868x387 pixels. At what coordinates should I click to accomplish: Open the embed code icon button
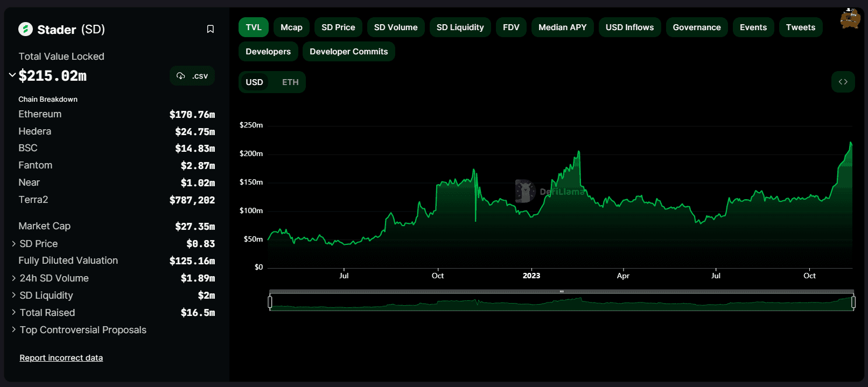coord(843,82)
